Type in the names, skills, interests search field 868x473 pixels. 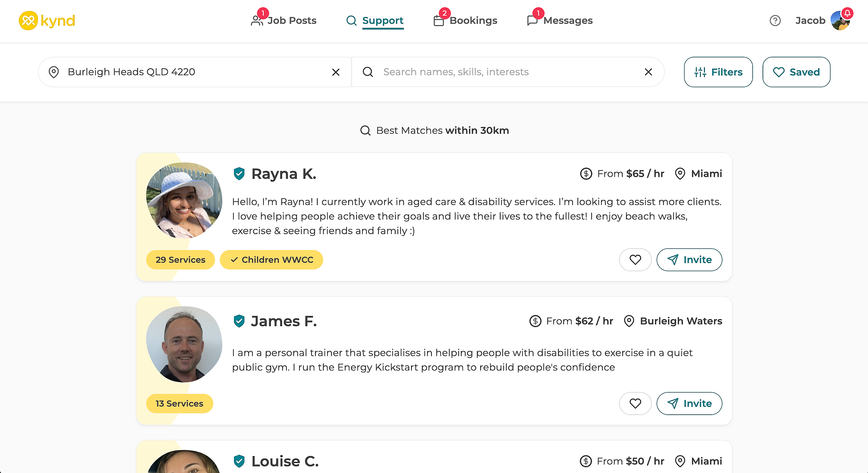pos(509,72)
